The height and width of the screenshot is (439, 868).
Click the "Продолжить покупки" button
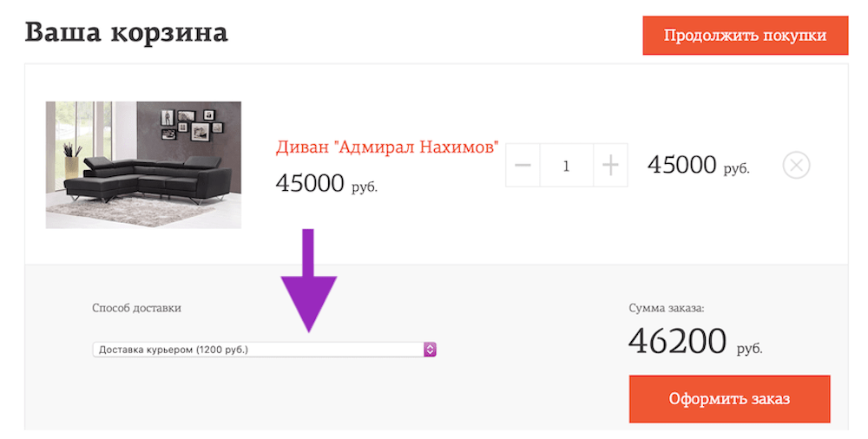pyautogui.click(x=745, y=36)
